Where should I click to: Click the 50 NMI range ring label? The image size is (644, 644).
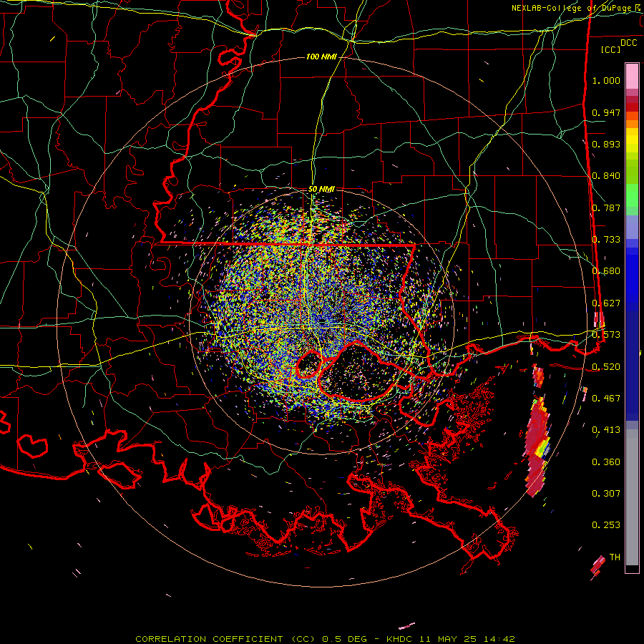point(321,189)
